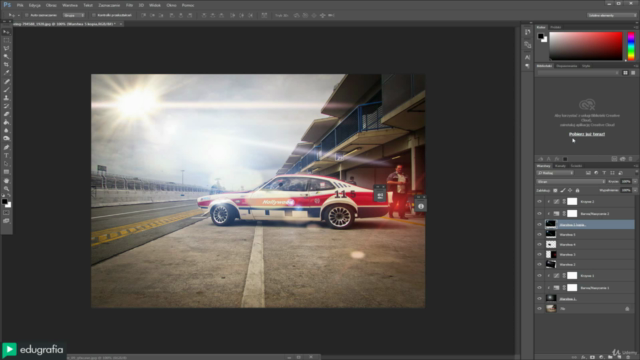Select the Hand tool
The height and width of the screenshot is (360, 640).
6,180
